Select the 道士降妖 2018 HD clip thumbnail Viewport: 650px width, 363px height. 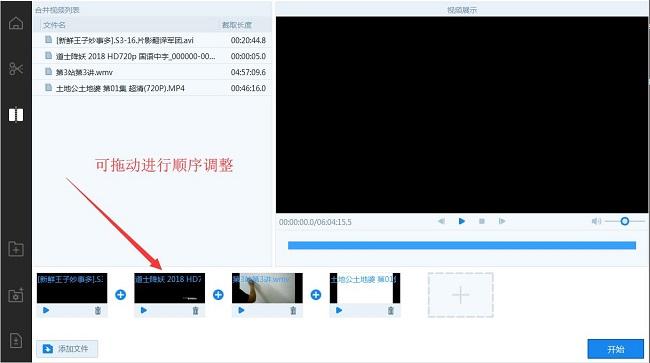170,288
